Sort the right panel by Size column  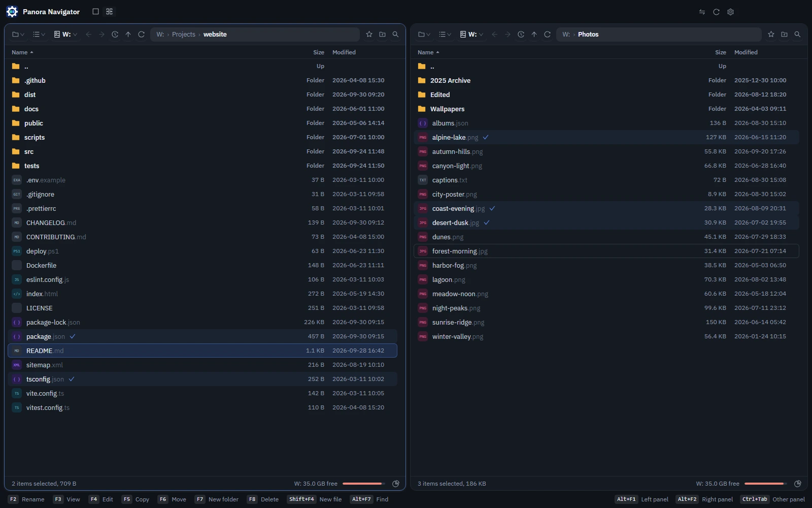[x=721, y=52]
